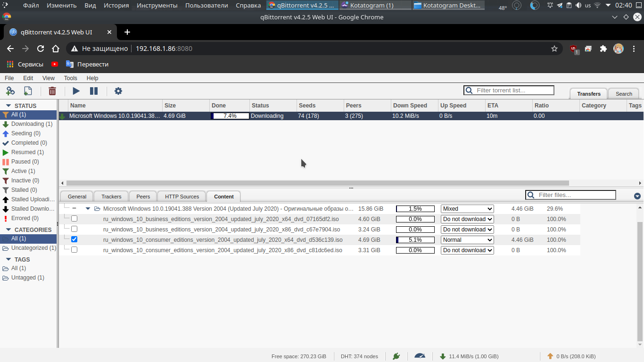Select the Untagged (1) tag filter
The width and height of the screenshot is (644, 362).
click(28, 278)
